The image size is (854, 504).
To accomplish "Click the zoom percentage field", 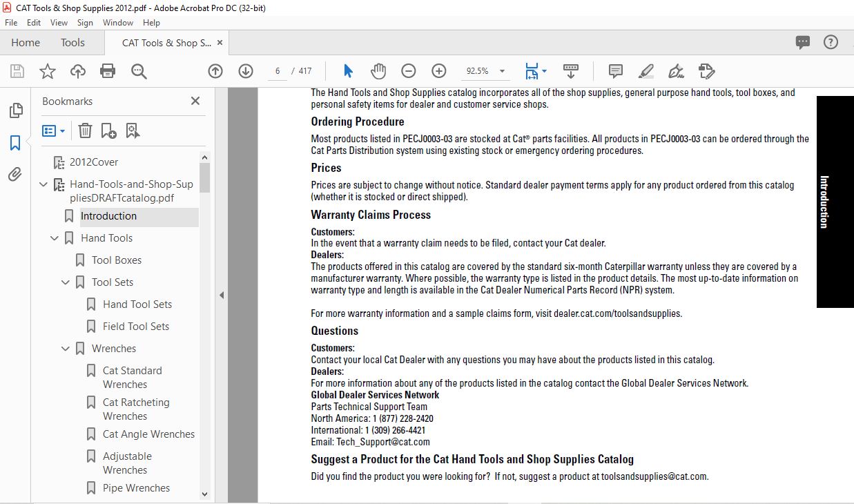I will click(477, 71).
